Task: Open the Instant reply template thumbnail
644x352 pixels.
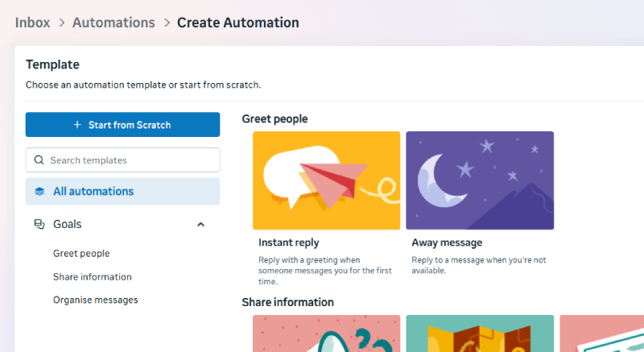Action: point(327,180)
